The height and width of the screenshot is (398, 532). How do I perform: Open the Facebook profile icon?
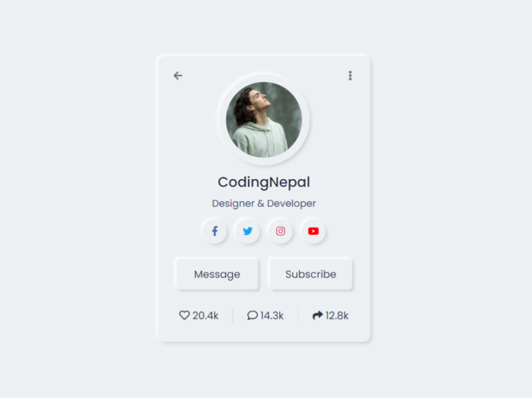click(x=215, y=231)
